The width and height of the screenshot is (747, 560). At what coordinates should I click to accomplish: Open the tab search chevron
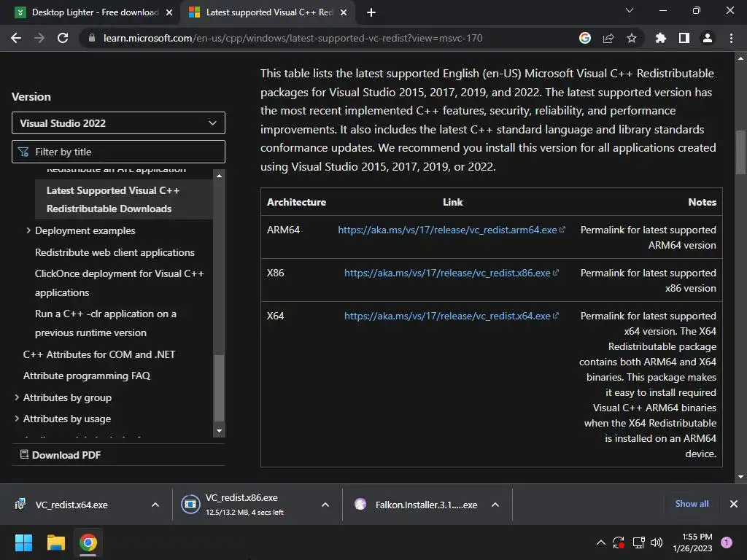pos(630,10)
